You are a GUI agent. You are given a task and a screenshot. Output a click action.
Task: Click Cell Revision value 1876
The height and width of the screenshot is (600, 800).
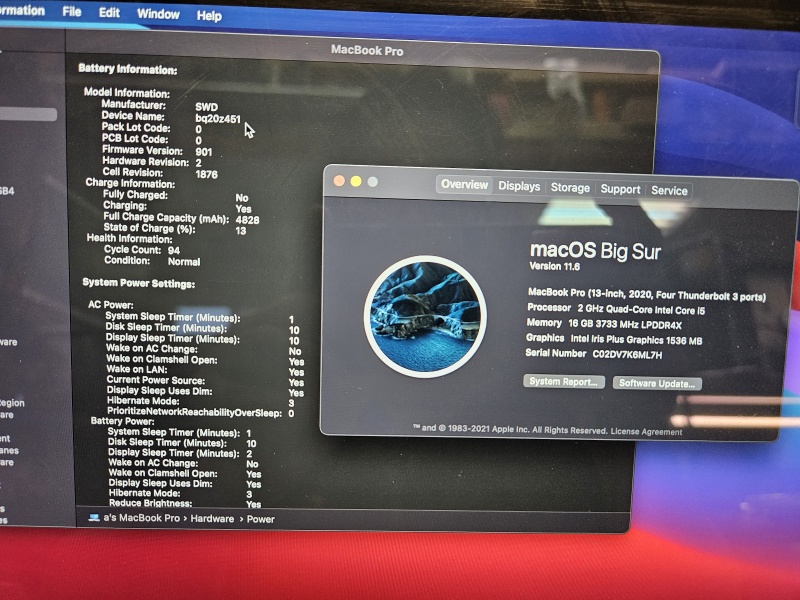(x=206, y=174)
